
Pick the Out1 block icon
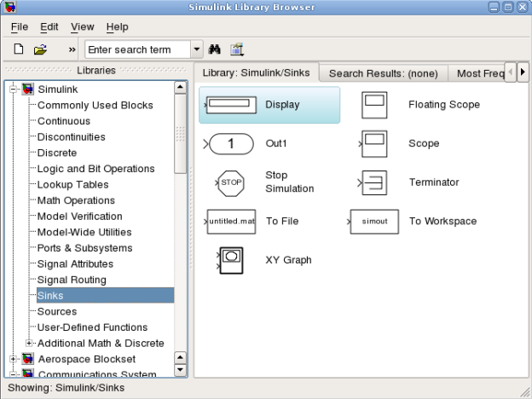(228, 144)
